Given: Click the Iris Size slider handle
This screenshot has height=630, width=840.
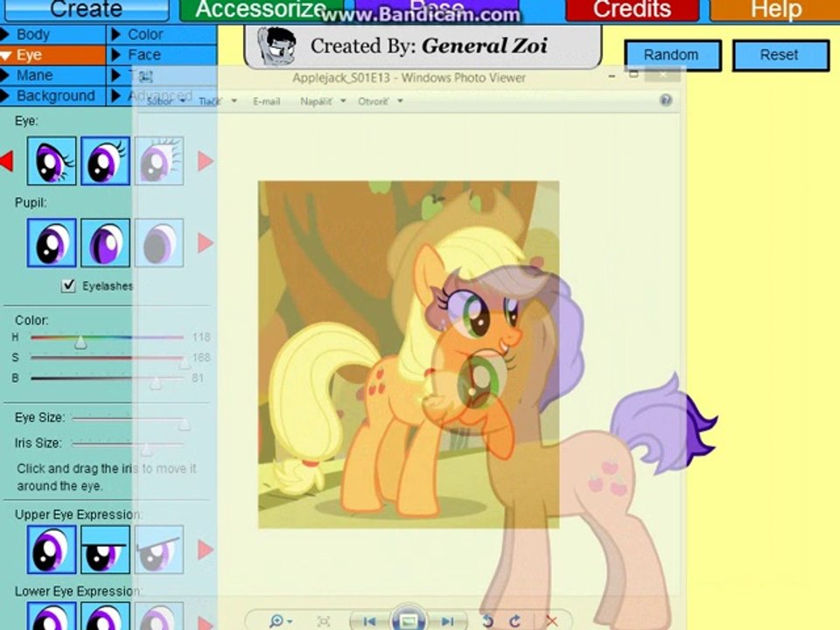Looking at the screenshot, I should pyautogui.click(x=146, y=449).
